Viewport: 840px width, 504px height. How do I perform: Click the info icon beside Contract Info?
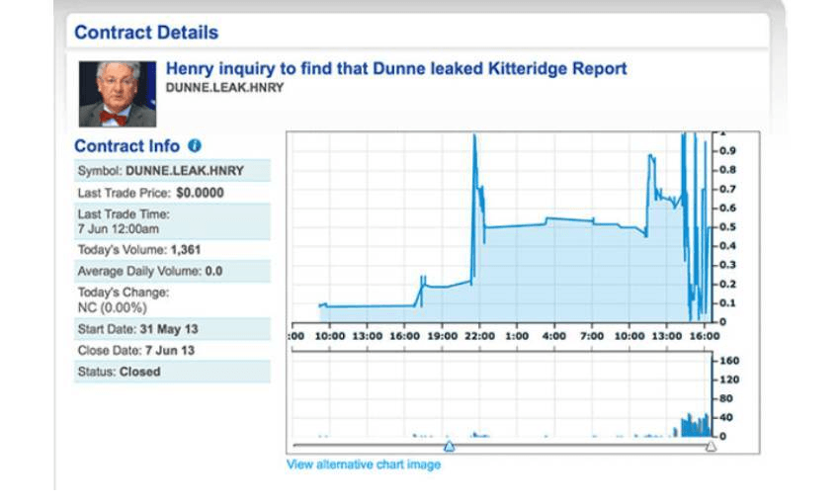195,146
